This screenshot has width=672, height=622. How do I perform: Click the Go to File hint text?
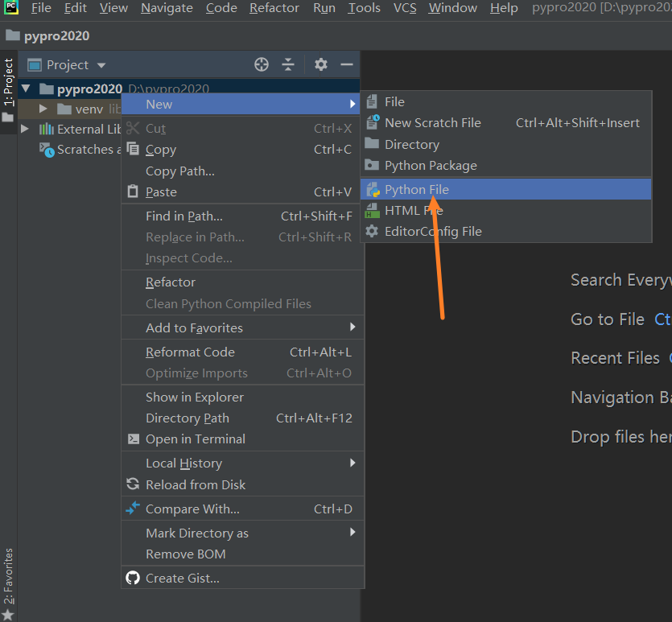tap(608, 319)
